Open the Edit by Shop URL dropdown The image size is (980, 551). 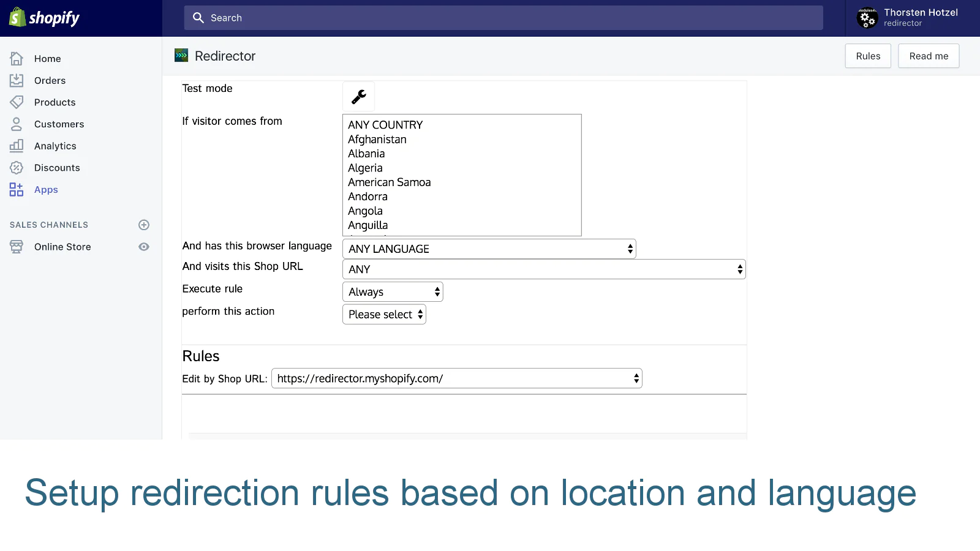click(456, 378)
